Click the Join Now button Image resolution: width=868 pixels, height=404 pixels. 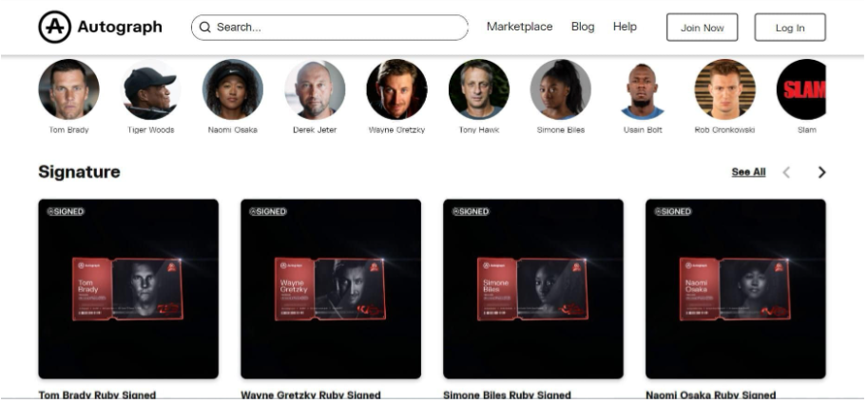pos(702,28)
